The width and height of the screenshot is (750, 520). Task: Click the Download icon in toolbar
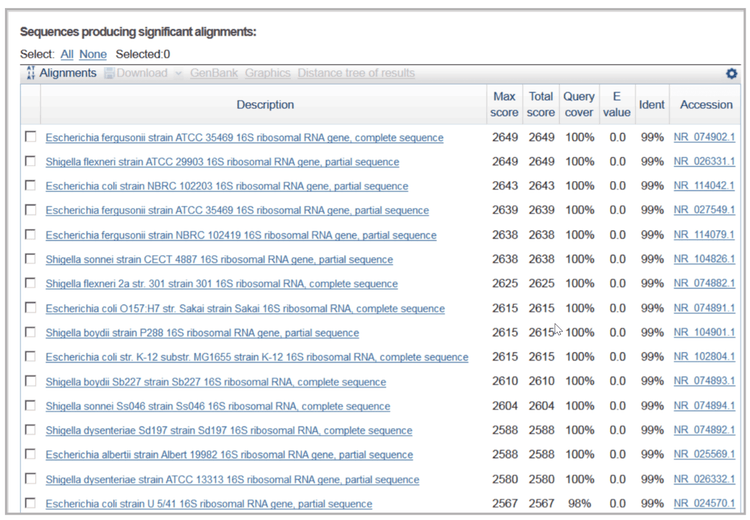coord(110,73)
